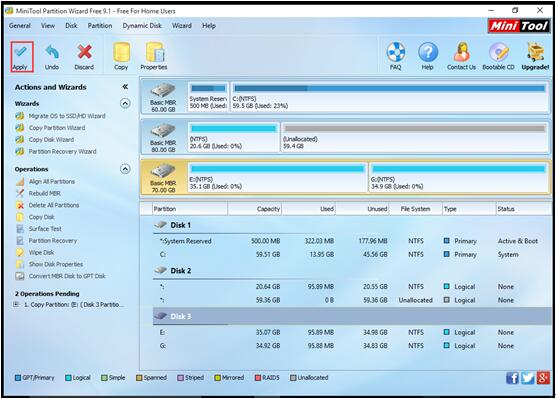The width and height of the screenshot is (556, 399).
Task: Sort by File System column header
Action: click(416, 209)
